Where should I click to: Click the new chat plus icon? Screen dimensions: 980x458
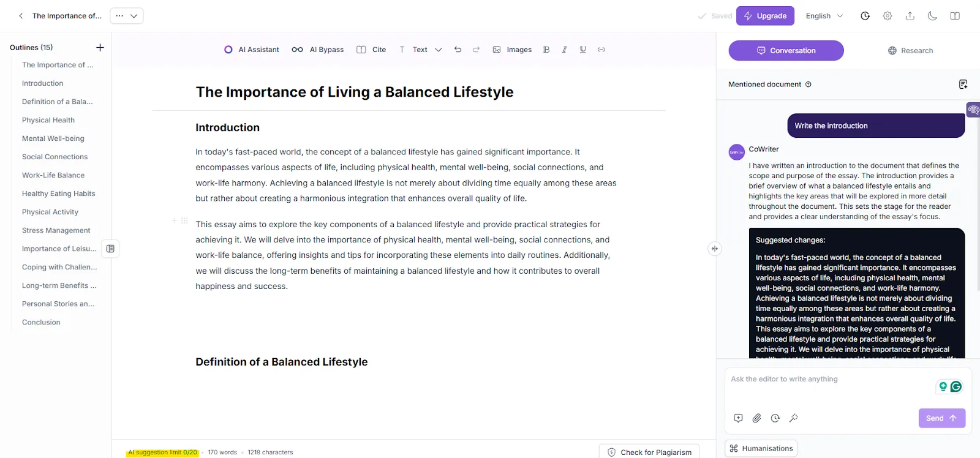coord(738,418)
